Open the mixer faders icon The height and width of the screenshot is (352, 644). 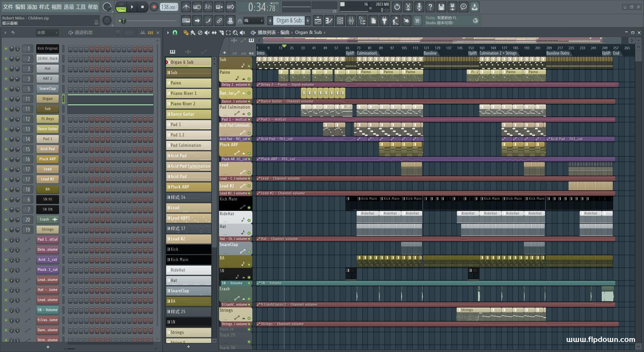click(x=351, y=21)
